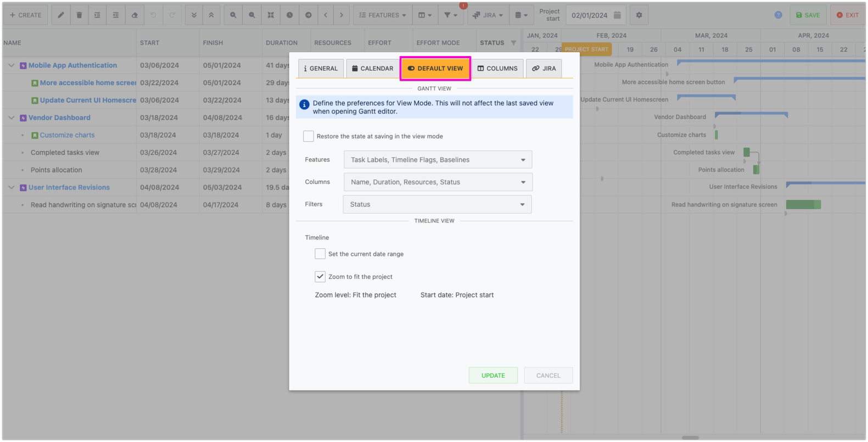Click the expand all double-chevron icon
The width and height of the screenshot is (868, 442).
point(194,15)
